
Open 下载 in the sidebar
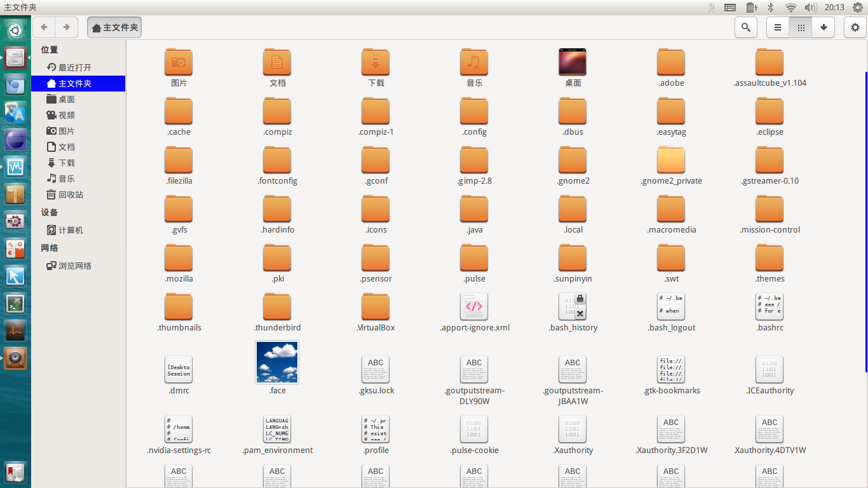(78, 163)
